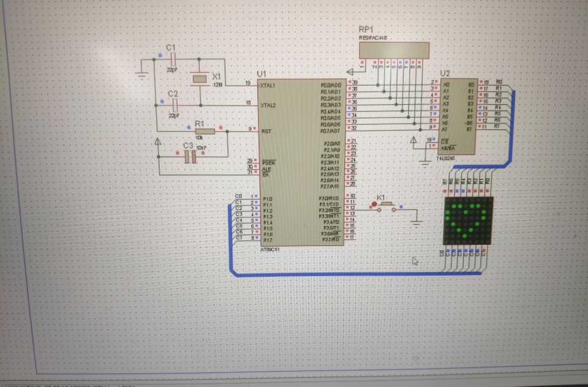Select the RP1 resistor pack body
The image size is (588, 387).
pyautogui.click(x=394, y=50)
